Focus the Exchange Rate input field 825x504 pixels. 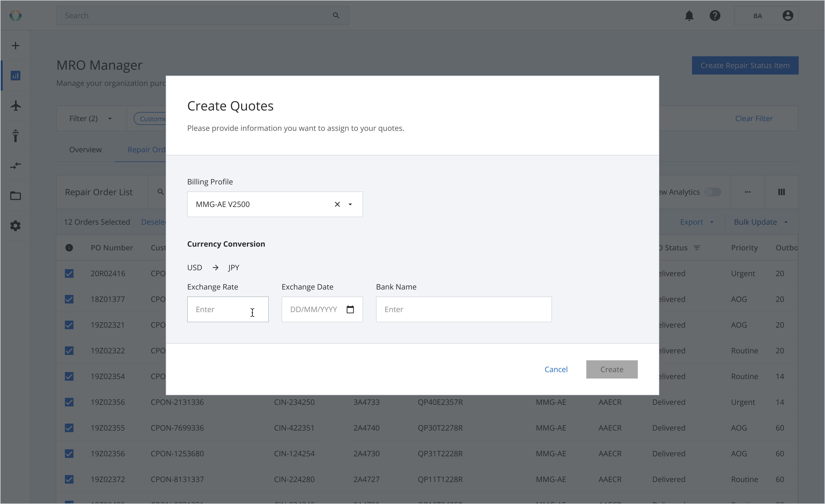tap(228, 309)
